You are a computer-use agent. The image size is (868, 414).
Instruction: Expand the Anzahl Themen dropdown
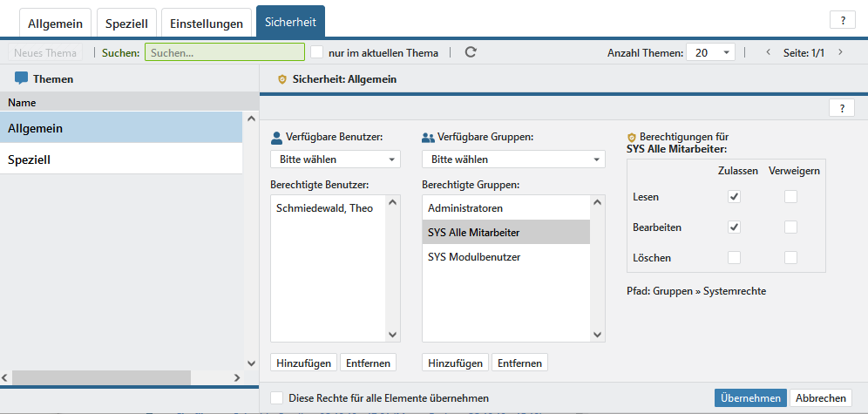tap(710, 52)
